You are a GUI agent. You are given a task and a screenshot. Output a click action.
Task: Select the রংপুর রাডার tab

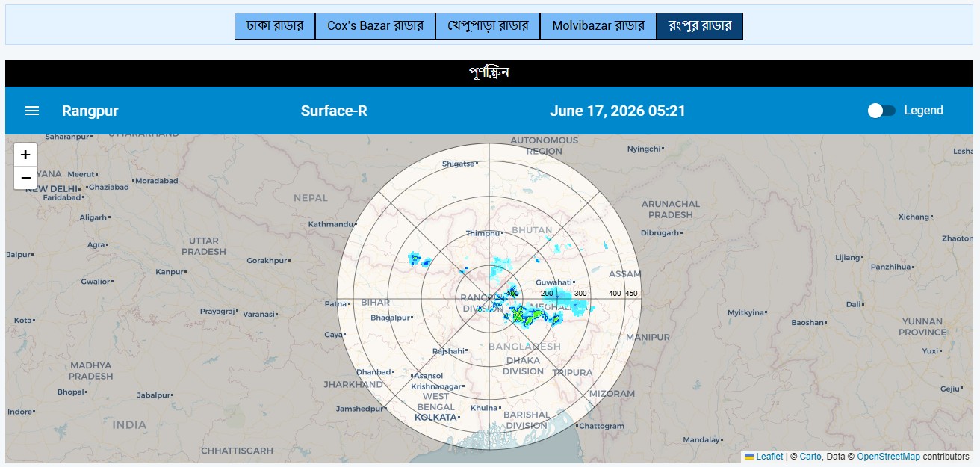click(700, 26)
